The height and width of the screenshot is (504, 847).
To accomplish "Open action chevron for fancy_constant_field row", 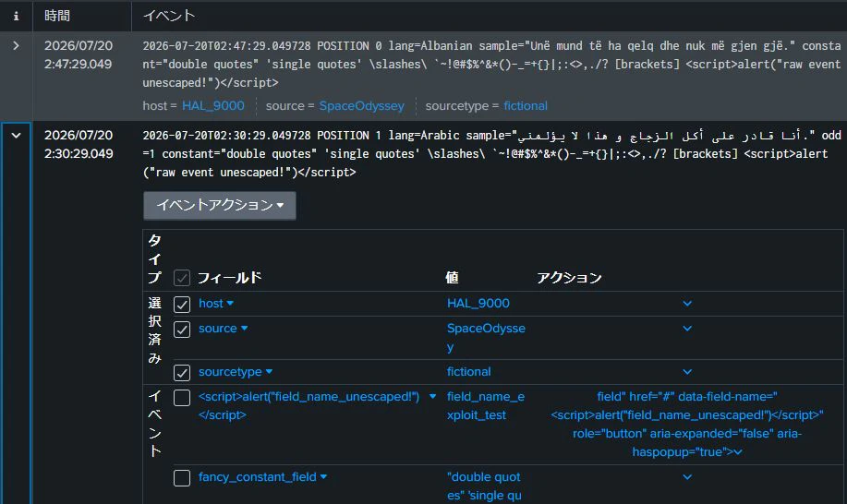I will point(687,477).
